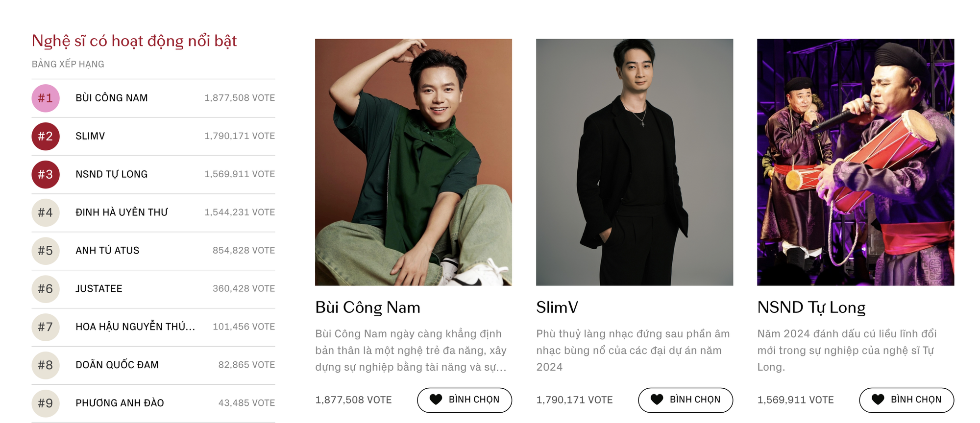Expand Bùi Công Nam's truncated description text
980x423 pixels.
pos(410,351)
